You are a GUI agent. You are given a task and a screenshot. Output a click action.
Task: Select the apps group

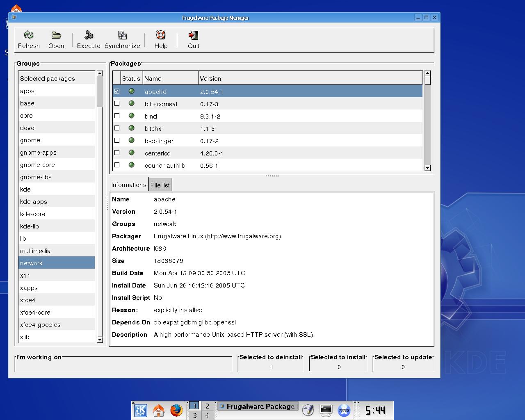point(57,91)
